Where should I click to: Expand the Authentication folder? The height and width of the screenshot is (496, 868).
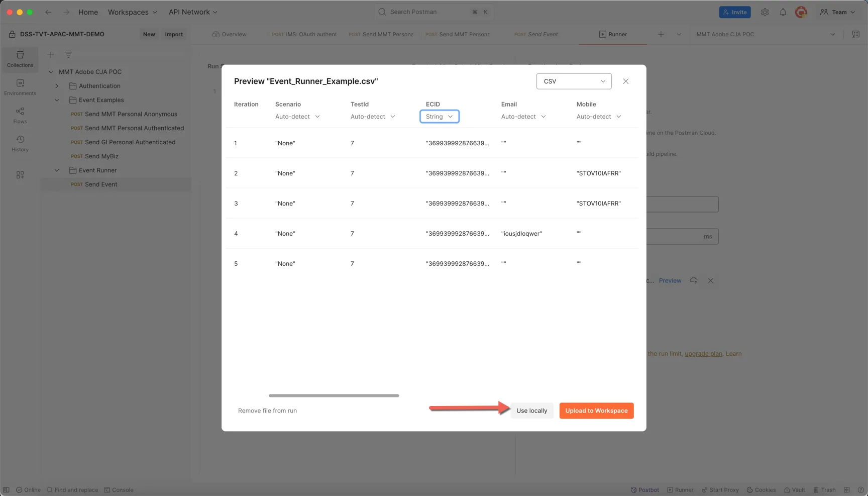point(57,86)
